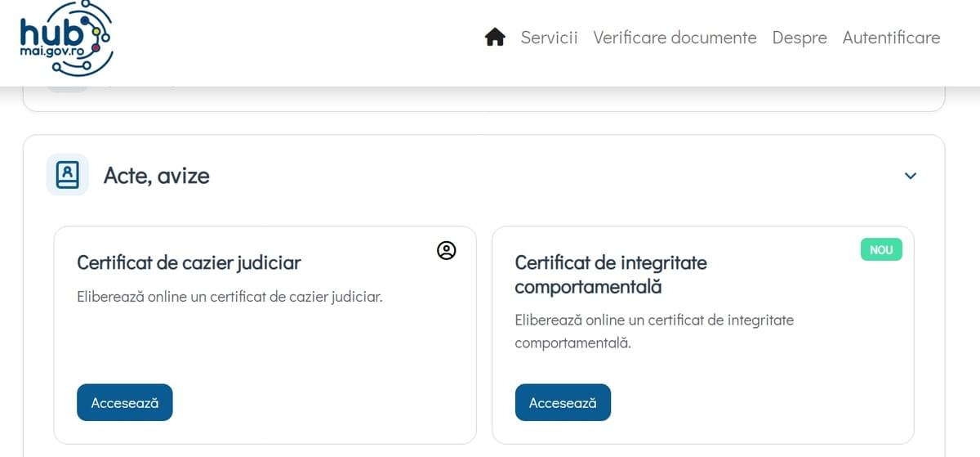The width and height of the screenshot is (980, 457).
Task: Open the Autentificare login page
Action: [x=891, y=38]
